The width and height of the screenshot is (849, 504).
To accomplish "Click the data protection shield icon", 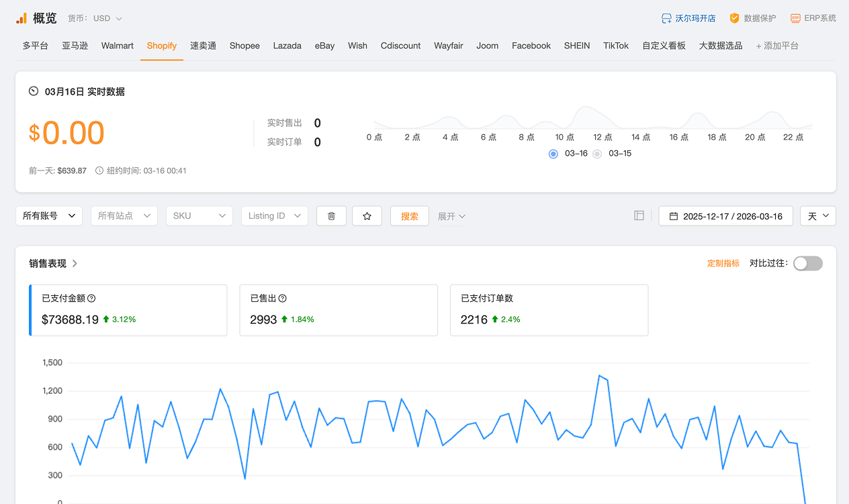I will pos(735,18).
